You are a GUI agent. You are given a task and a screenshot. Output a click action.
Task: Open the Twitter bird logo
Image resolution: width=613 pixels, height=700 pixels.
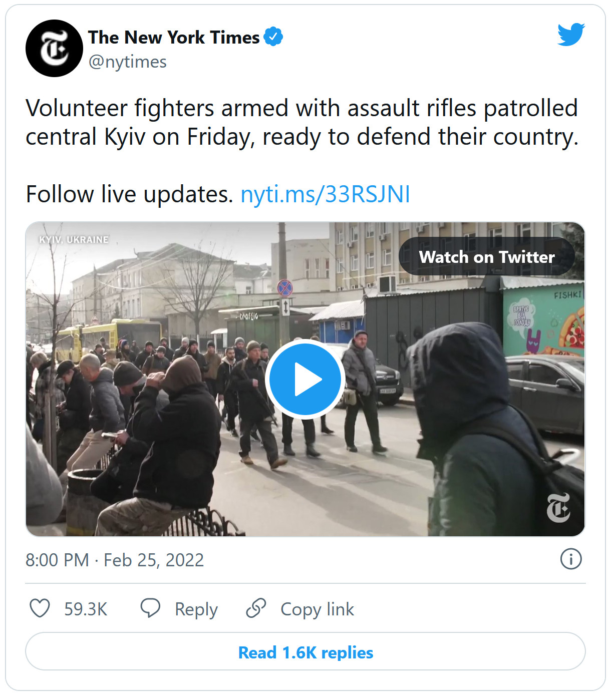(x=571, y=35)
